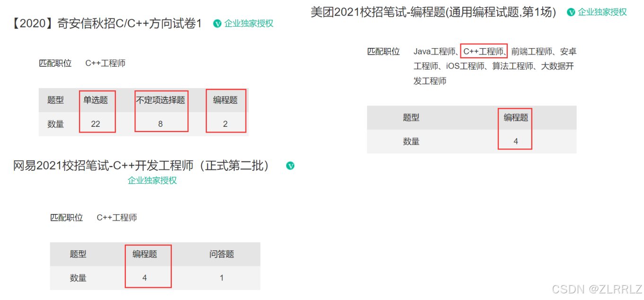Click iOS工程师 in the 美团 positions
Viewport: 644px width, 300px height.
[465, 66]
